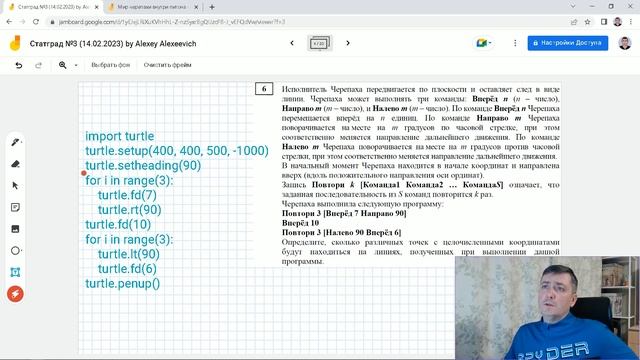Open the More actions three-dot menu
Image resolution: width=640 pixels, height=360 pixels.
[x=515, y=43]
